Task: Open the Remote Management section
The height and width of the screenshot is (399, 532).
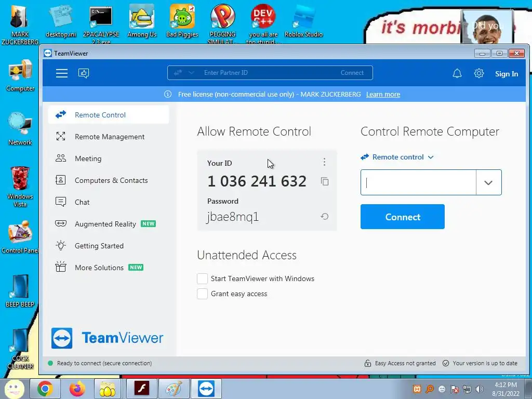Action: pyautogui.click(x=109, y=137)
